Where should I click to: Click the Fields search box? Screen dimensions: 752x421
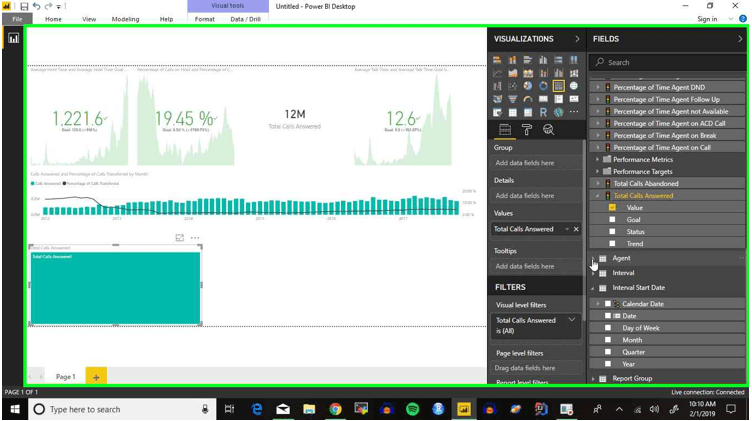coord(668,62)
